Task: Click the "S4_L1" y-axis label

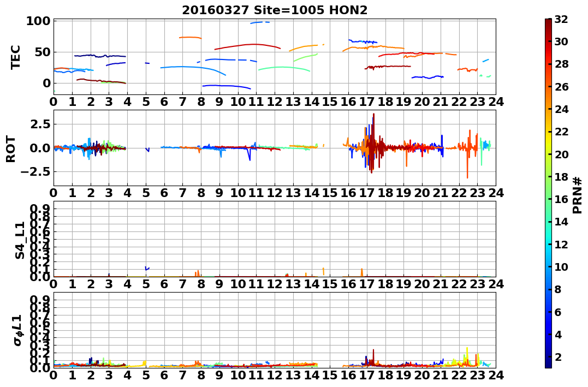Action: point(20,240)
